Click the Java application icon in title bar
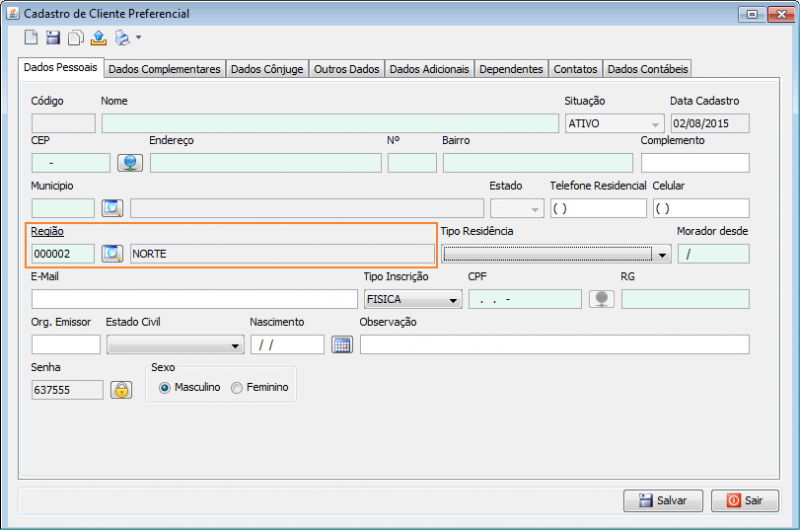Viewport: 800px width, 530px height. [x=13, y=13]
